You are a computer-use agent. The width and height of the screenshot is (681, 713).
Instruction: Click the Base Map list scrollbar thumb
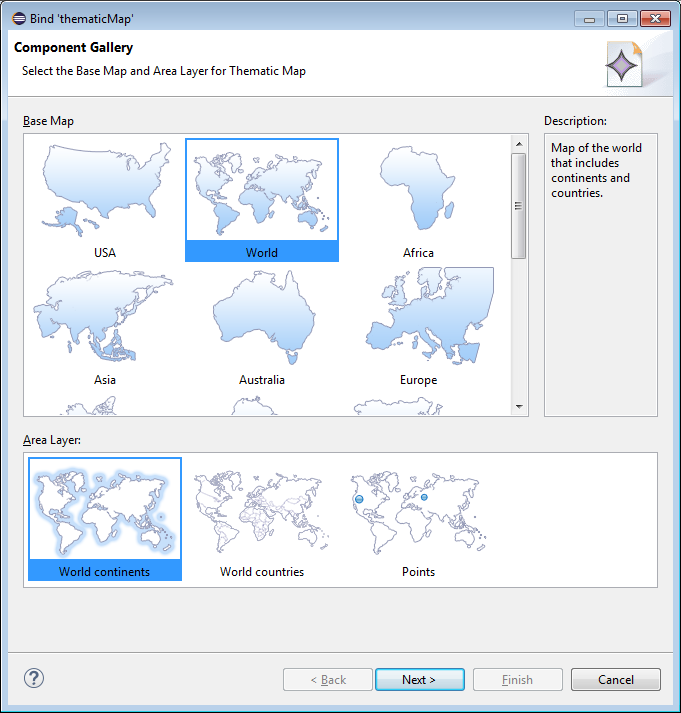519,206
